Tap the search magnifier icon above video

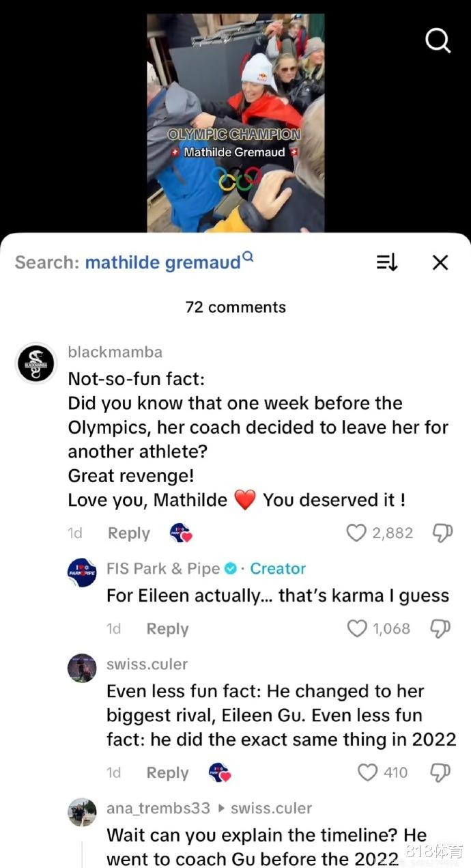(438, 41)
